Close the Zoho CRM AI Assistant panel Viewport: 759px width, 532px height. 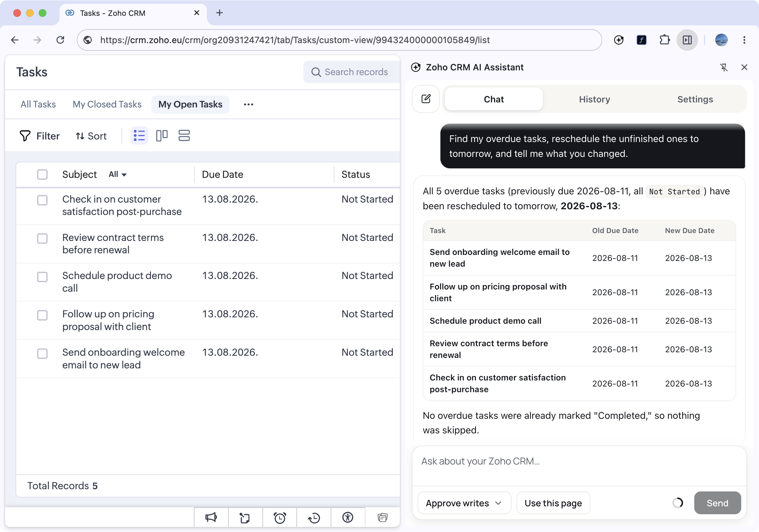point(744,67)
